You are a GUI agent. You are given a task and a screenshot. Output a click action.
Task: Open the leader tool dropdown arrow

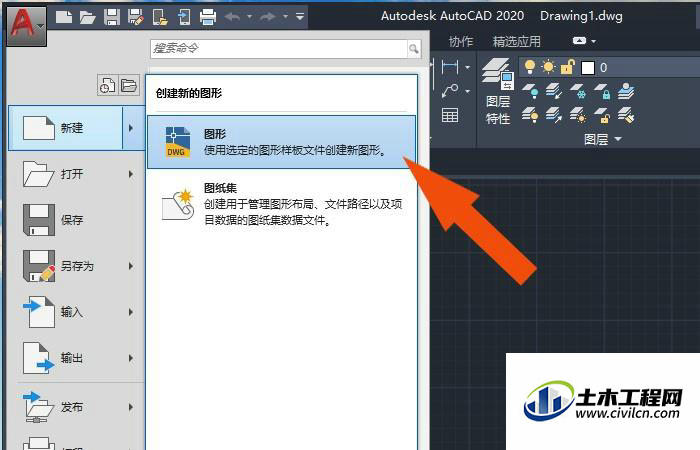[467, 92]
